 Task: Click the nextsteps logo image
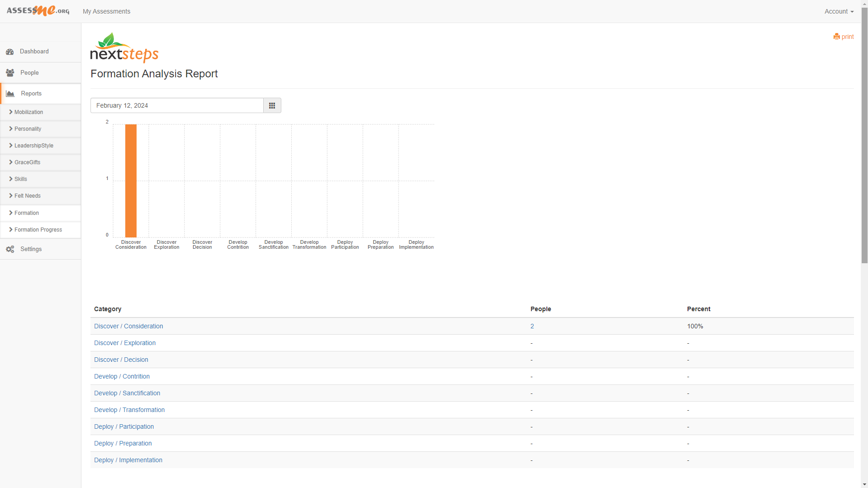click(124, 47)
